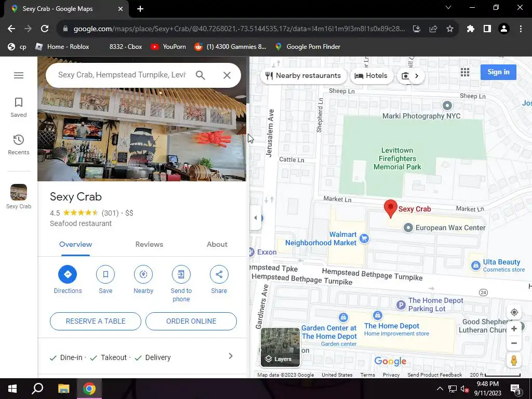The width and height of the screenshot is (532, 399).
Task: Send Sexy Crab to phone
Action: (181, 274)
